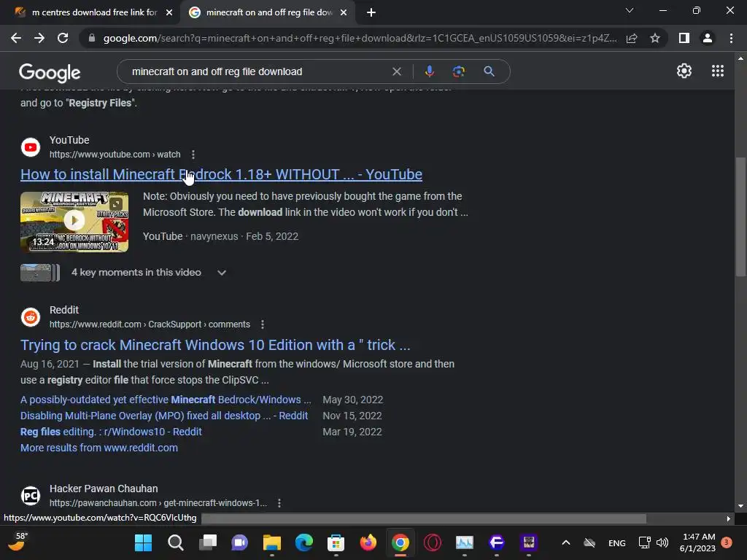The height and width of the screenshot is (560, 747).
Task: Open more options for the YouTube result
Action: click(x=193, y=155)
